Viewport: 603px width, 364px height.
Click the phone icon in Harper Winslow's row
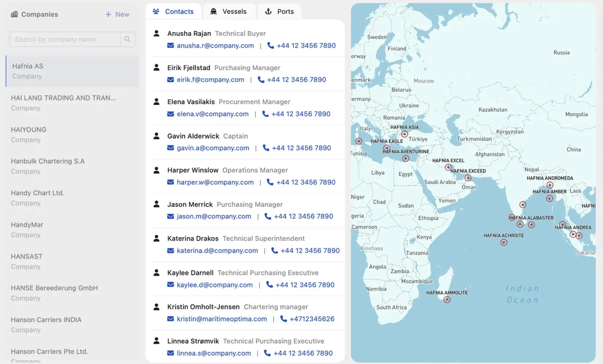coord(270,182)
